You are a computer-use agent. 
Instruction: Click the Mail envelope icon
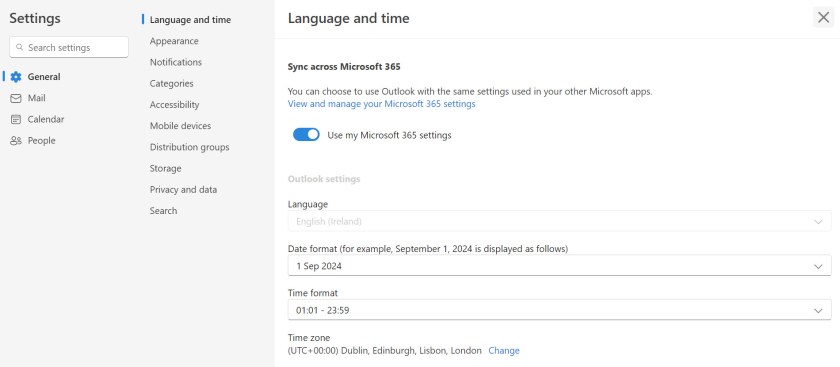(x=16, y=98)
